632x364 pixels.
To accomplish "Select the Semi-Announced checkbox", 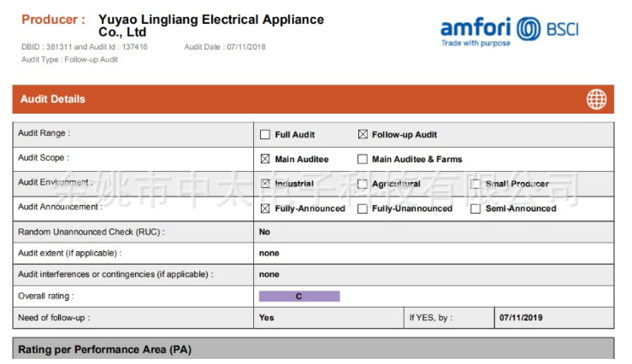I will (x=475, y=208).
